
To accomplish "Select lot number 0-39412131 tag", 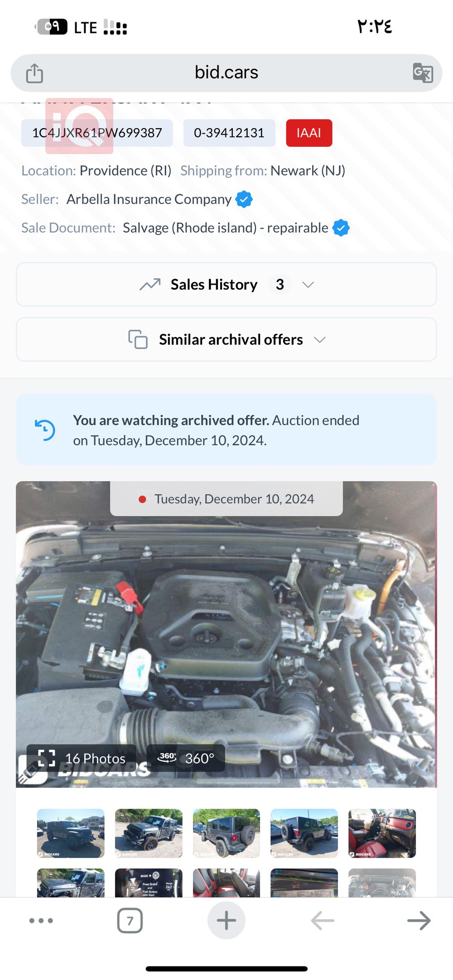I will (229, 133).
